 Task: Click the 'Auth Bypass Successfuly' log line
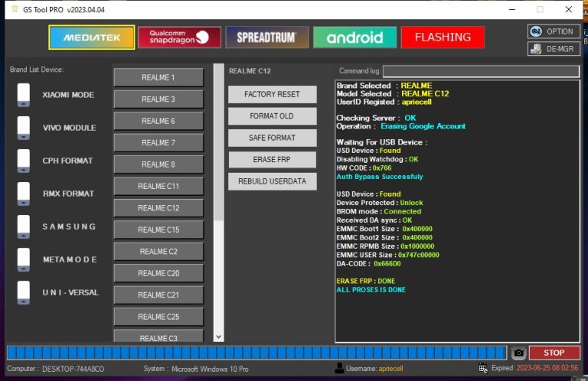[380, 177]
